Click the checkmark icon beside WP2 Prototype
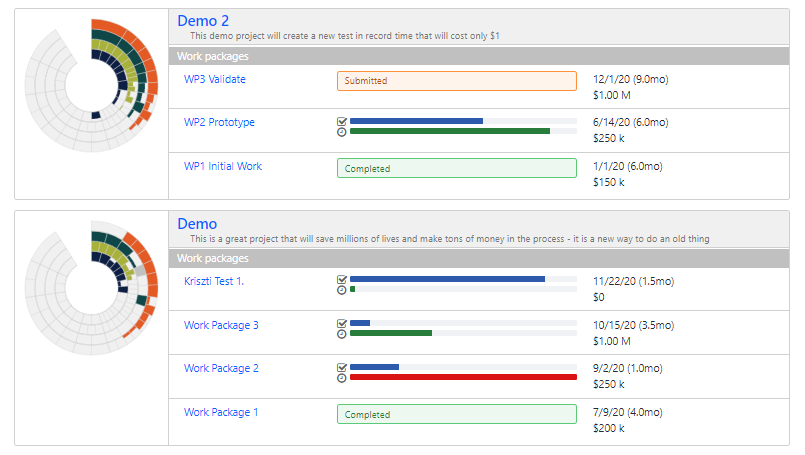805x455 pixels. point(342,121)
